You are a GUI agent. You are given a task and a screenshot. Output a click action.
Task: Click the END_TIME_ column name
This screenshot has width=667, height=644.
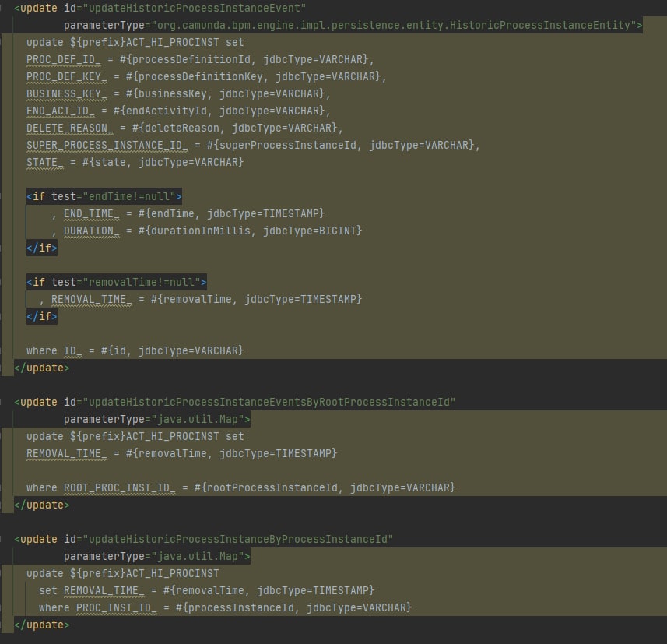[x=92, y=213]
